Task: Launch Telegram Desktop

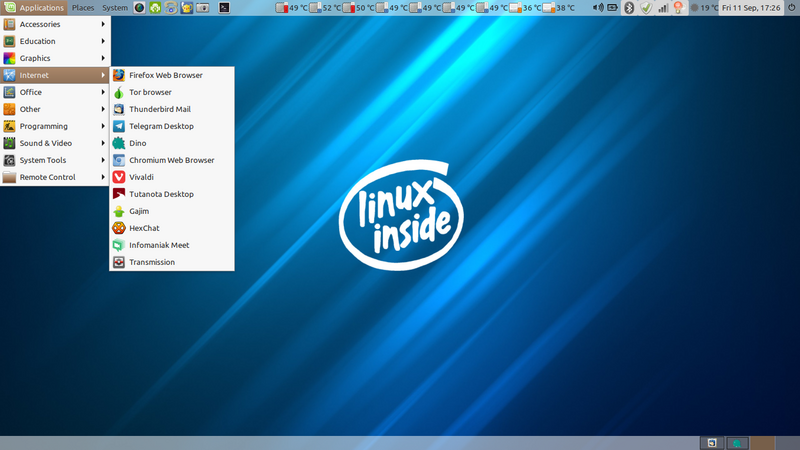Action: 172,126
